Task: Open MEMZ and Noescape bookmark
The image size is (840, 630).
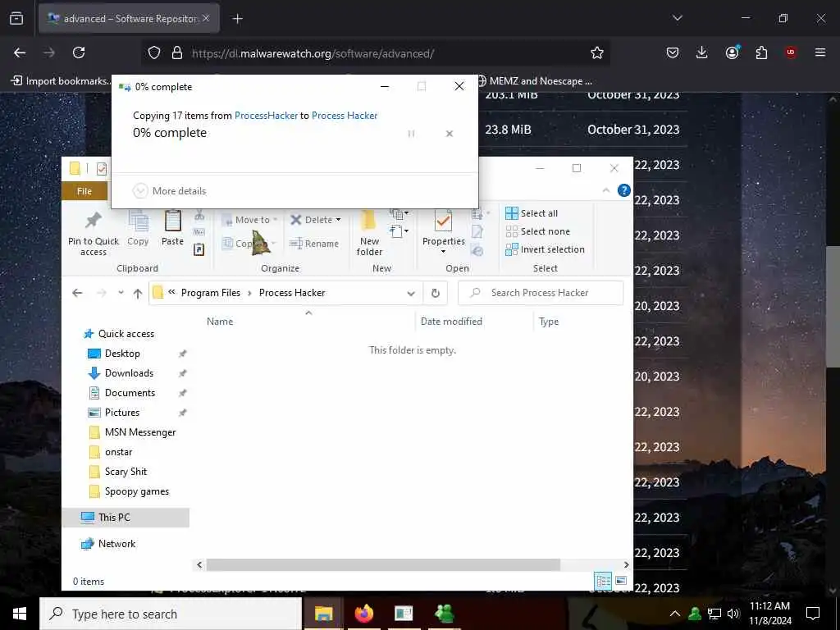Action: (535, 81)
